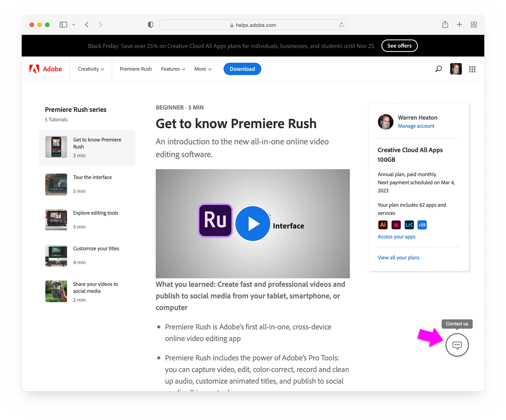Open the More dropdown menu

[203, 69]
